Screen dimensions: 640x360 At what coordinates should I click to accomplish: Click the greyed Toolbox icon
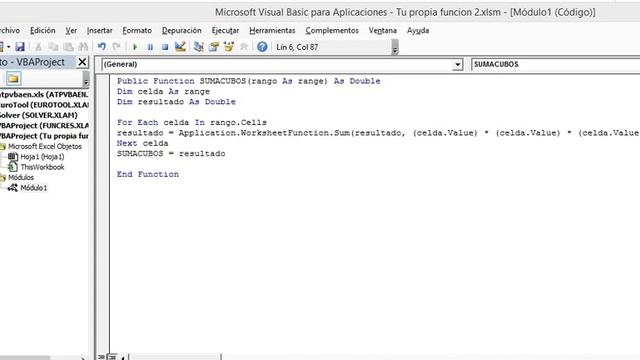(x=244, y=47)
